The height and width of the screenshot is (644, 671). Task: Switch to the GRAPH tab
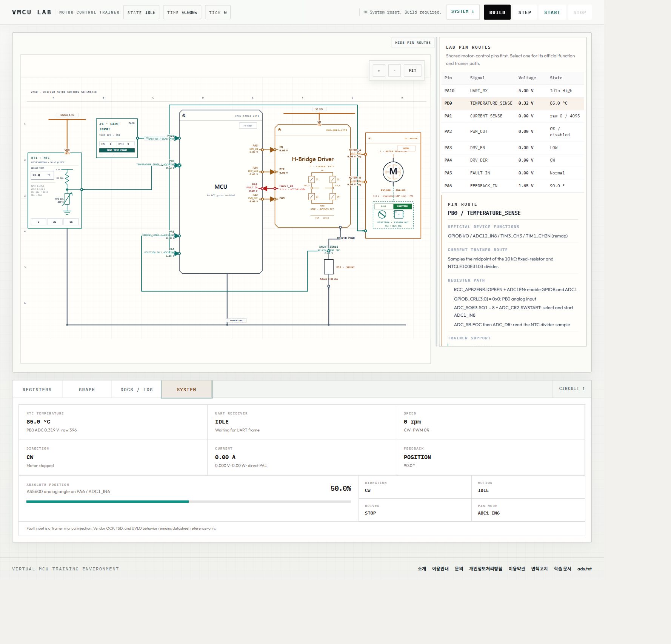pos(87,390)
